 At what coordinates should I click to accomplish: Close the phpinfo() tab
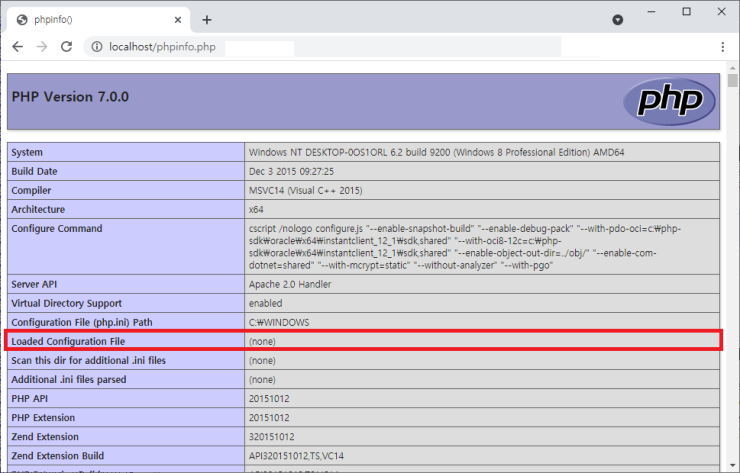point(177,20)
